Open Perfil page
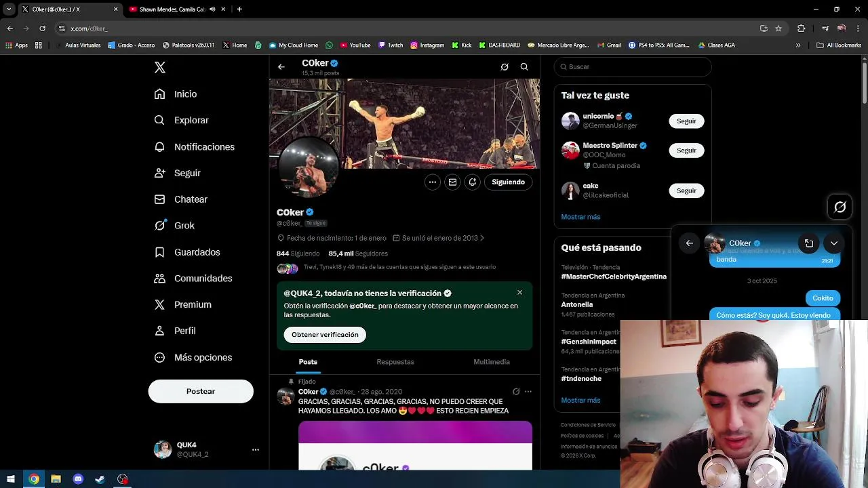Viewport: 868px width, 488px height. point(174,331)
